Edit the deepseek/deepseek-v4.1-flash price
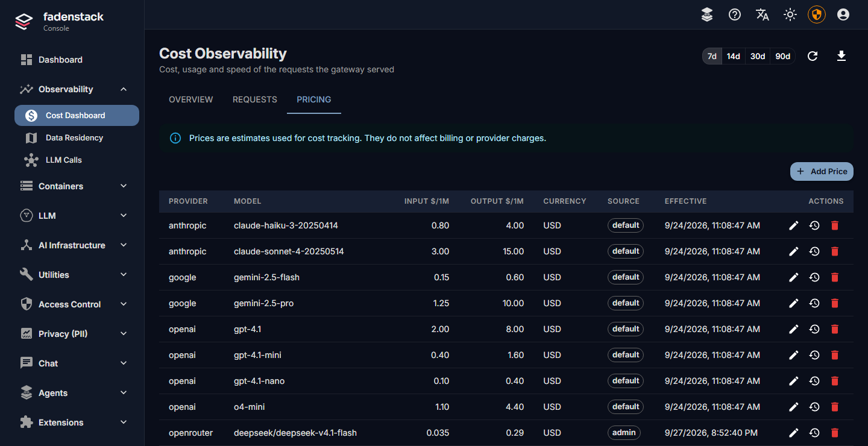Screen dimensions: 868x446 (794, 433)
